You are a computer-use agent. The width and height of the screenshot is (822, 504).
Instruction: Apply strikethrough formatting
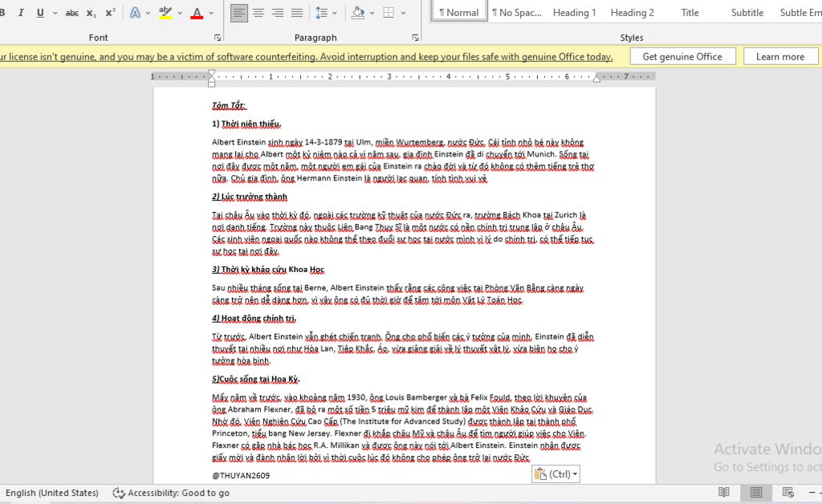(72, 13)
